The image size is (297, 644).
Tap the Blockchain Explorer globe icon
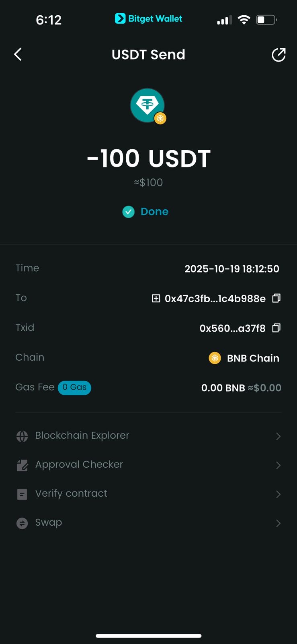point(22,436)
